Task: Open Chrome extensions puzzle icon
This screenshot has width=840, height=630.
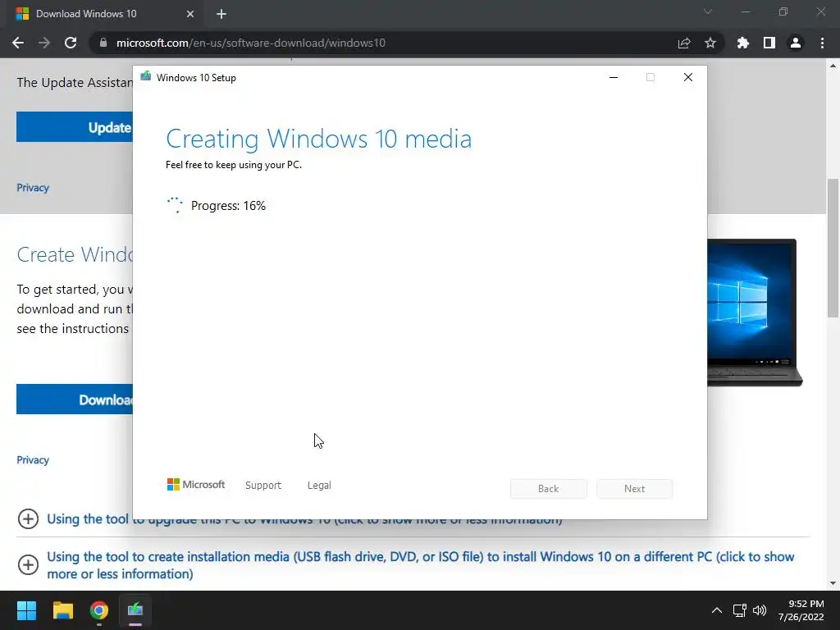Action: click(x=742, y=43)
